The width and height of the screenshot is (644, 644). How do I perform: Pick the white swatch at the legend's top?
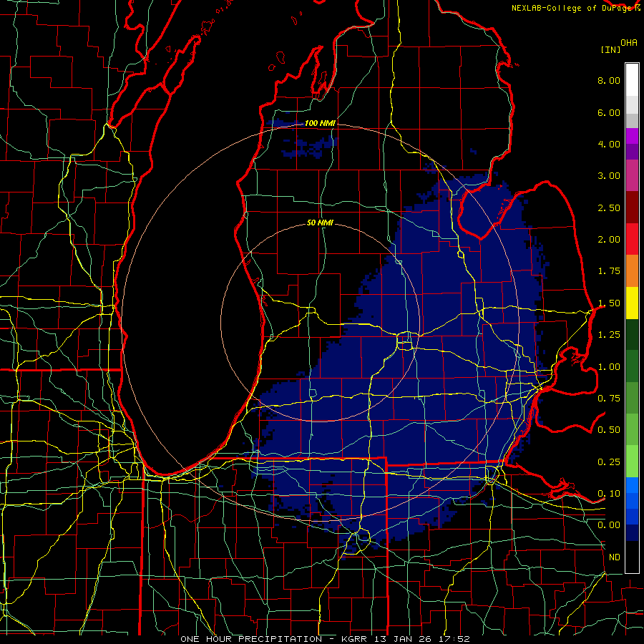click(632, 80)
